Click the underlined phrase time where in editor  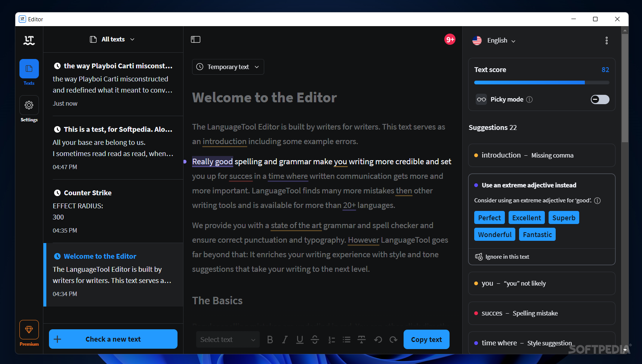(288, 176)
